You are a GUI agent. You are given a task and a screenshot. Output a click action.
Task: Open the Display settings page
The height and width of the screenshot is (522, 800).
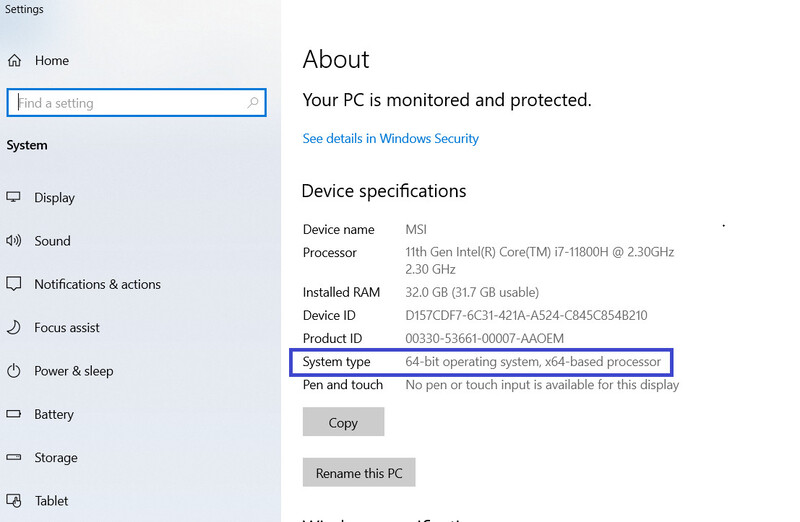point(55,197)
